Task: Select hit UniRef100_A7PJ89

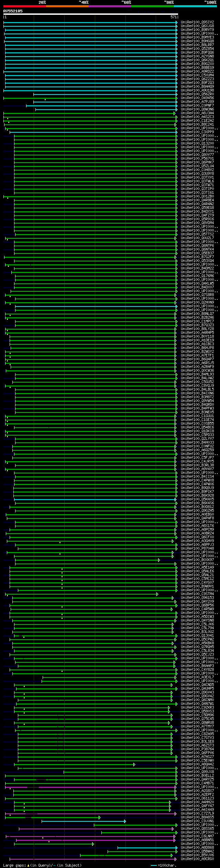Action: pos(197,102)
